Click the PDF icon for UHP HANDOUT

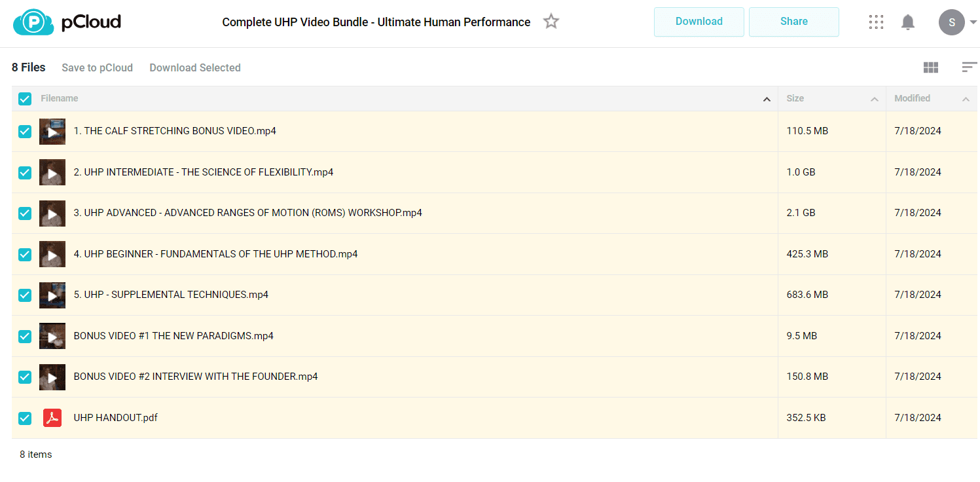point(52,418)
